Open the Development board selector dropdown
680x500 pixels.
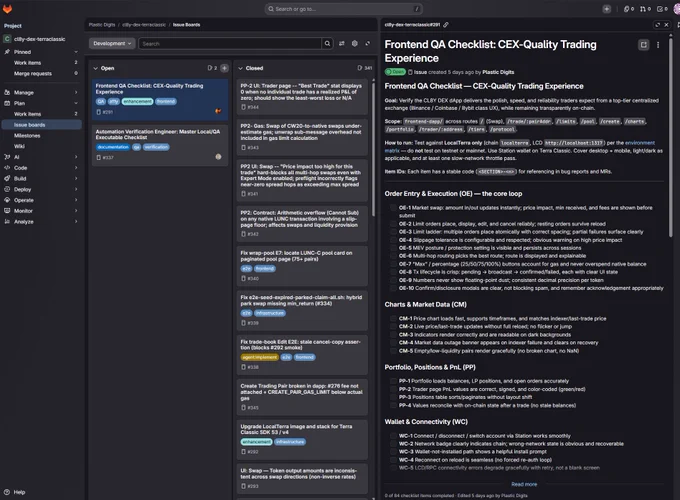point(112,43)
